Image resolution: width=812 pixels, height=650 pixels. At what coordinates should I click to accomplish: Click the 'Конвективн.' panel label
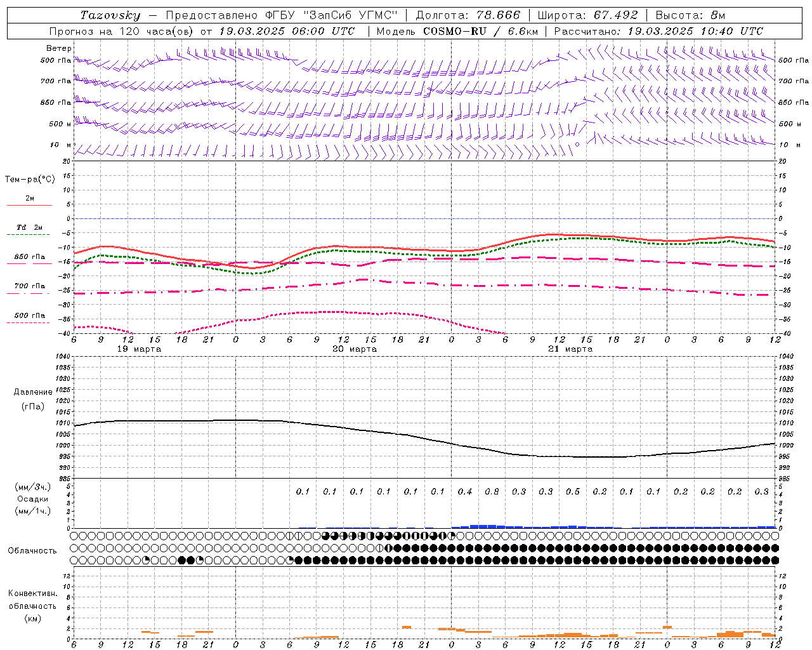point(32,594)
